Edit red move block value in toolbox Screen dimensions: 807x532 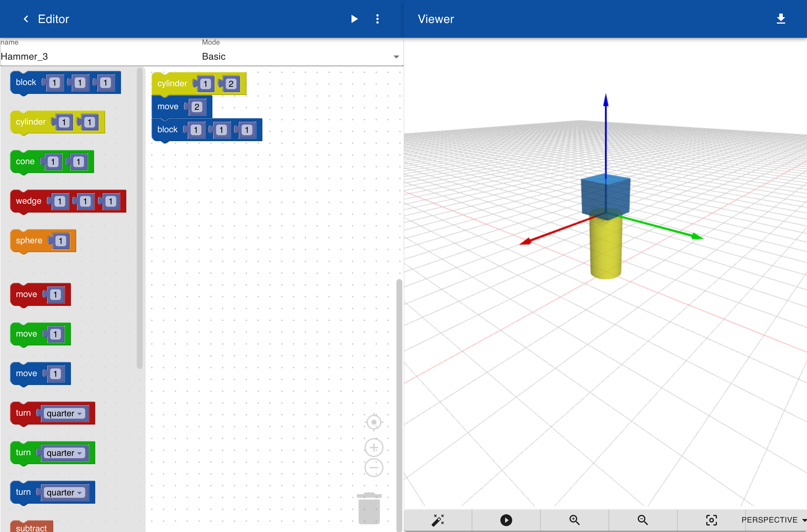pos(55,295)
